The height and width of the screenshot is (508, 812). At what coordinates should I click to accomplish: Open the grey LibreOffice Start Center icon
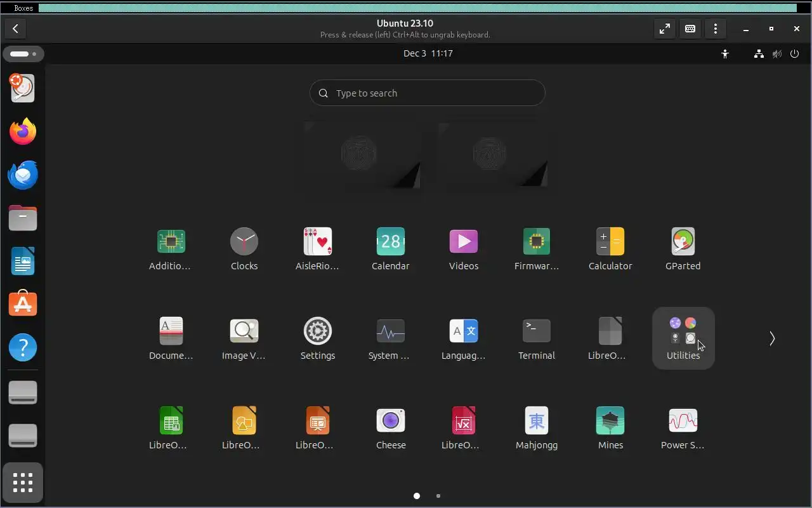coord(610,338)
